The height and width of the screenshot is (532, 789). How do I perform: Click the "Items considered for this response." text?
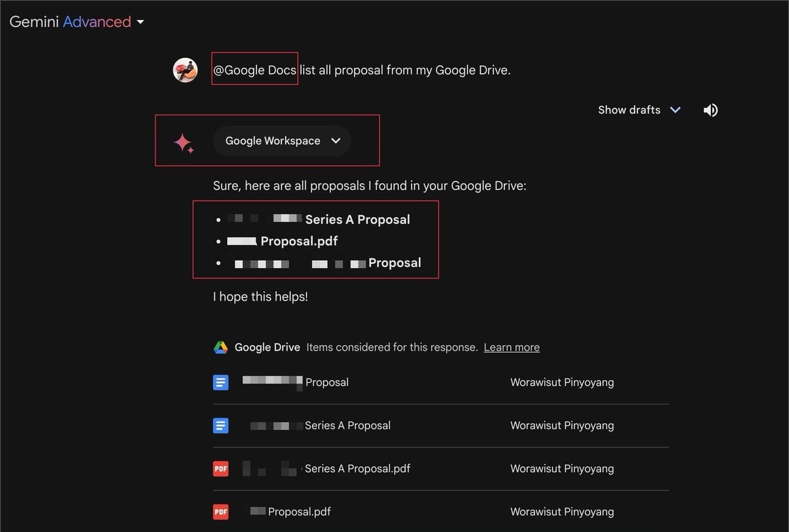point(392,348)
